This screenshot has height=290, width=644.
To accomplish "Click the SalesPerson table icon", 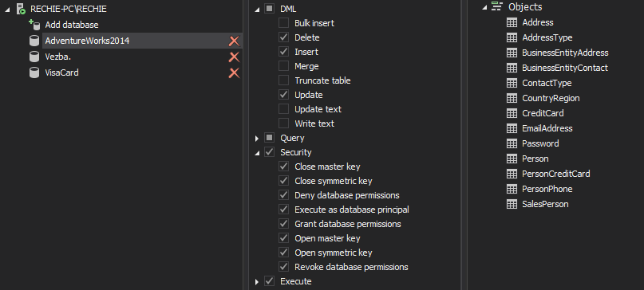I will 512,204.
